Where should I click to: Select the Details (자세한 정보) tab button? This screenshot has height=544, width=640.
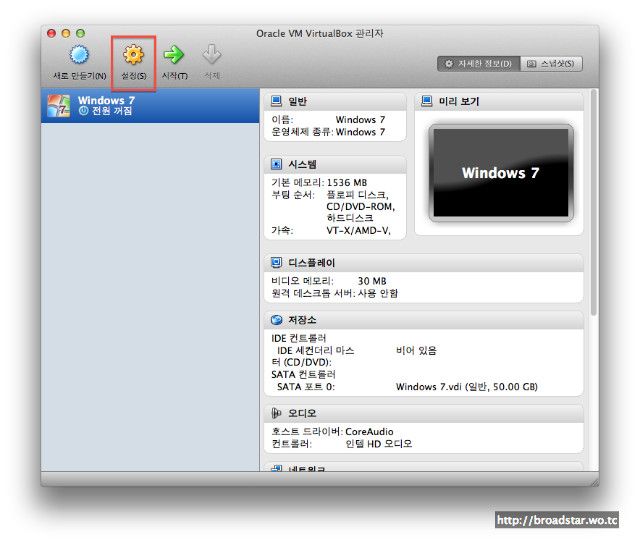[478, 64]
